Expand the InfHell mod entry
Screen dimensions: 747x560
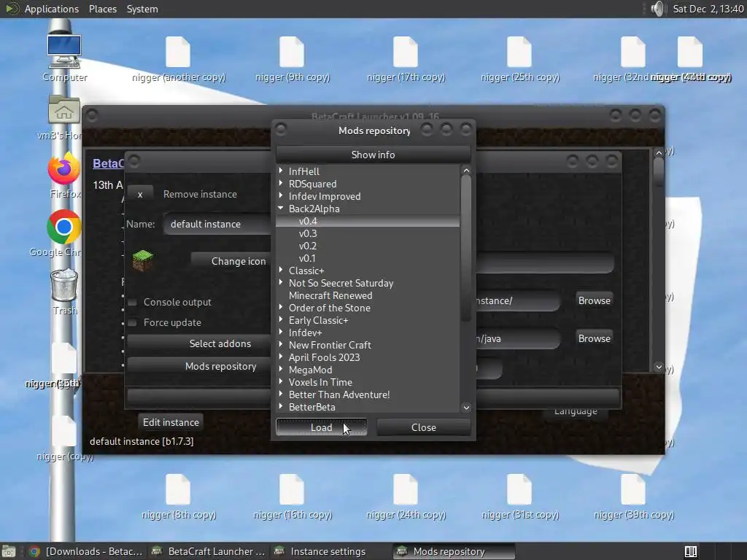tap(281, 171)
